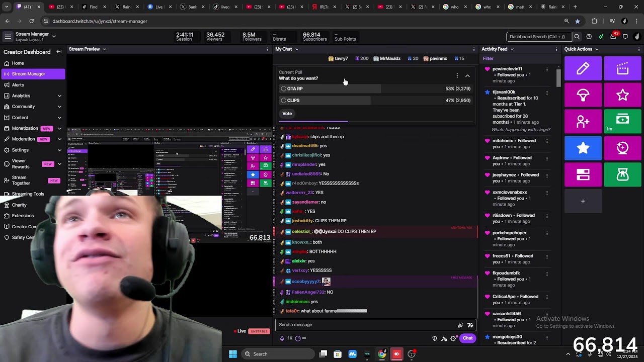This screenshot has width=644, height=362.
Task: Go to Home in Creator Dashboard
Action: click(x=18, y=63)
